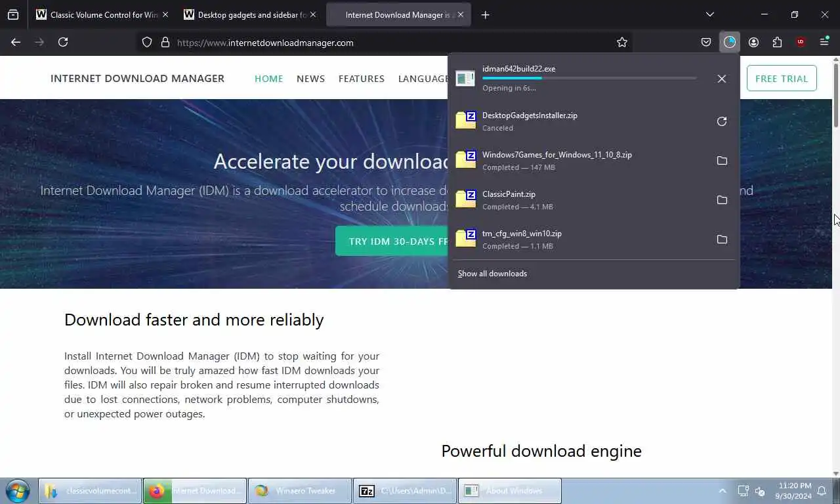
Task: Switch to Classic Volume Control tab
Action: [102, 14]
